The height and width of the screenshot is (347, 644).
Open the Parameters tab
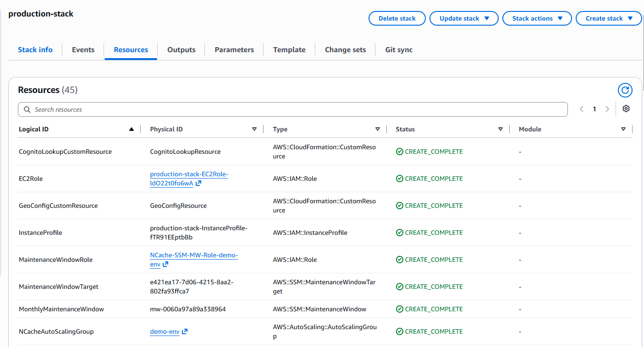tap(234, 49)
